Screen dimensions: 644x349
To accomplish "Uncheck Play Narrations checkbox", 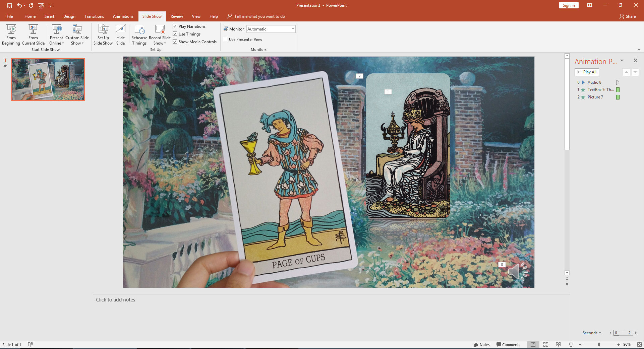I will tap(175, 26).
